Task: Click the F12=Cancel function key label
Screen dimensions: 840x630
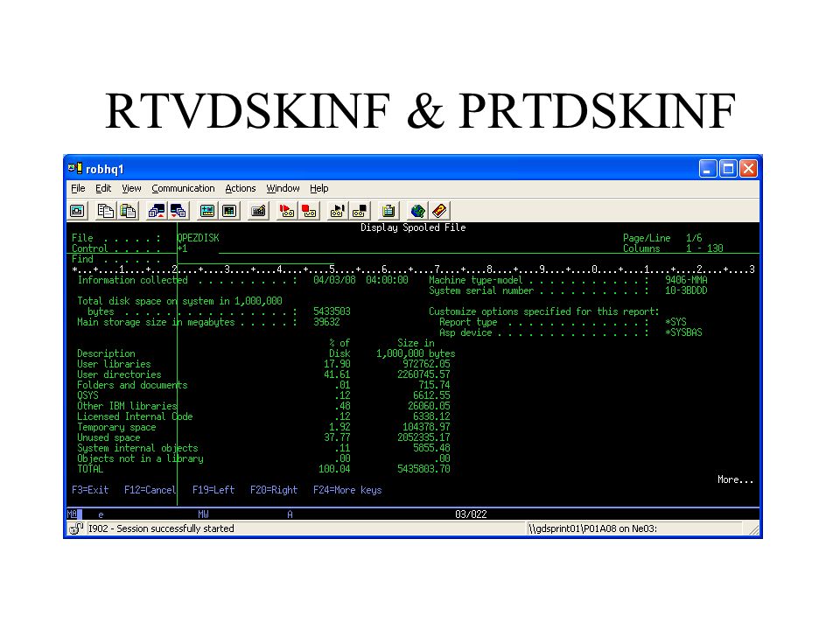Action: click(x=150, y=490)
